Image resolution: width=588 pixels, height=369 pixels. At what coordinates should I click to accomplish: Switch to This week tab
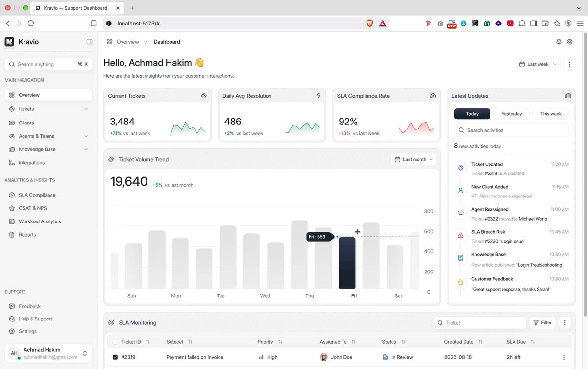click(551, 114)
